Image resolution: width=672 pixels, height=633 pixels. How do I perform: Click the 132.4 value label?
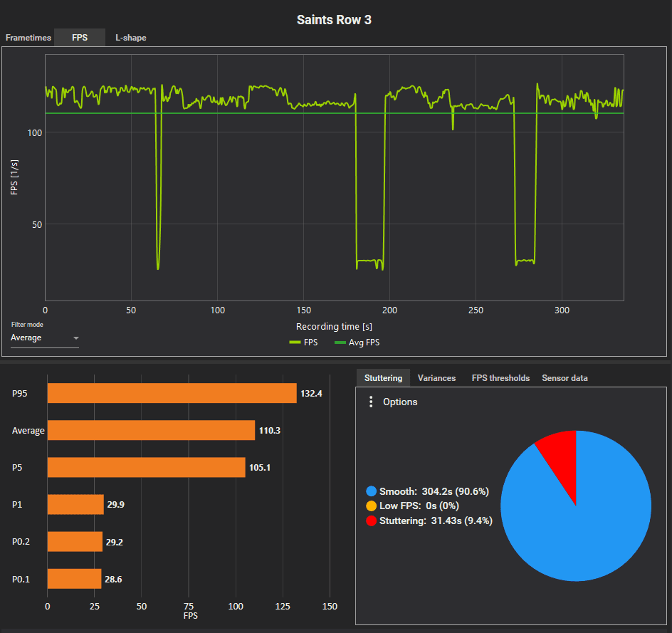311,394
